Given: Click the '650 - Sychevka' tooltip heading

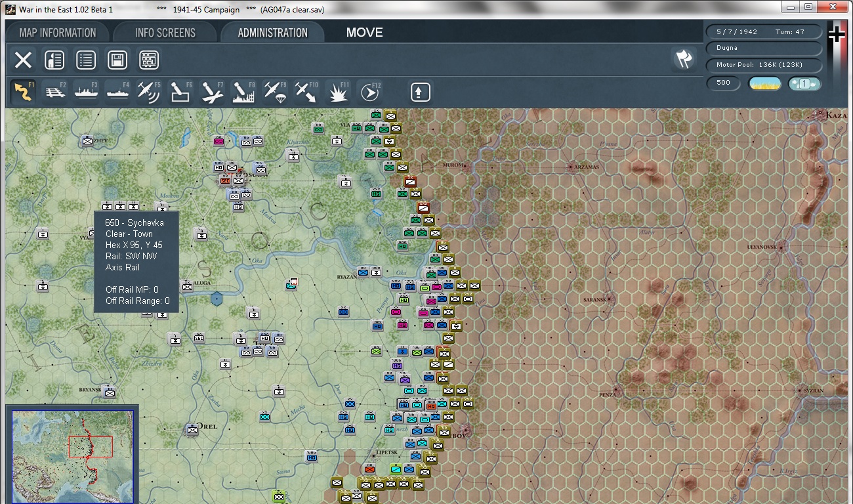Looking at the screenshot, I should pos(135,223).
